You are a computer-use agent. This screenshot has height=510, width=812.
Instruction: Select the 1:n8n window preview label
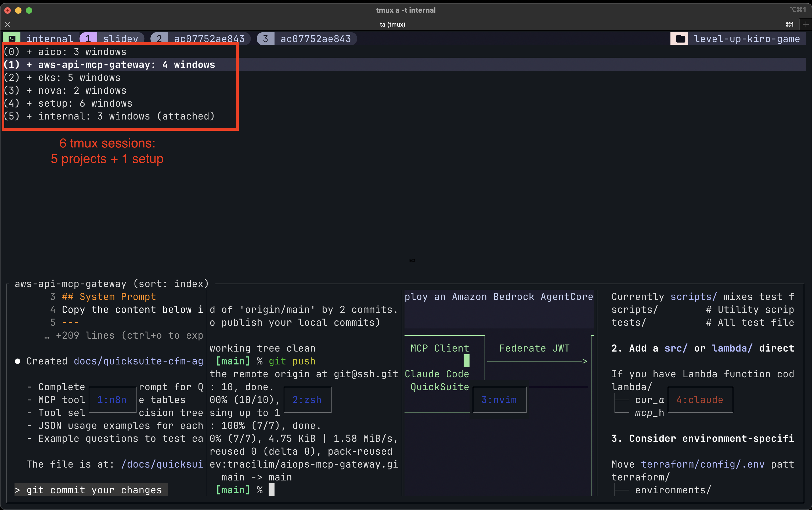tap(112, 400)
